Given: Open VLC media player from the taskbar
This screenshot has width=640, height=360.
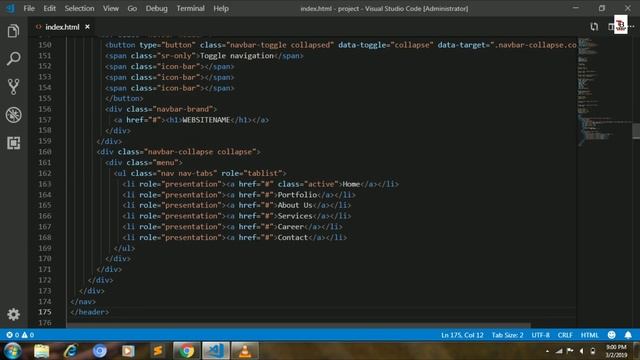Looking at the screenshot, I should click(244, 351).
